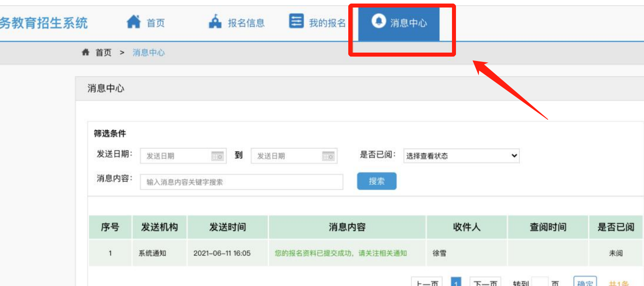Click the 上一页 pagination button
The image size is (644, 286).
click(x=427, y=282)
